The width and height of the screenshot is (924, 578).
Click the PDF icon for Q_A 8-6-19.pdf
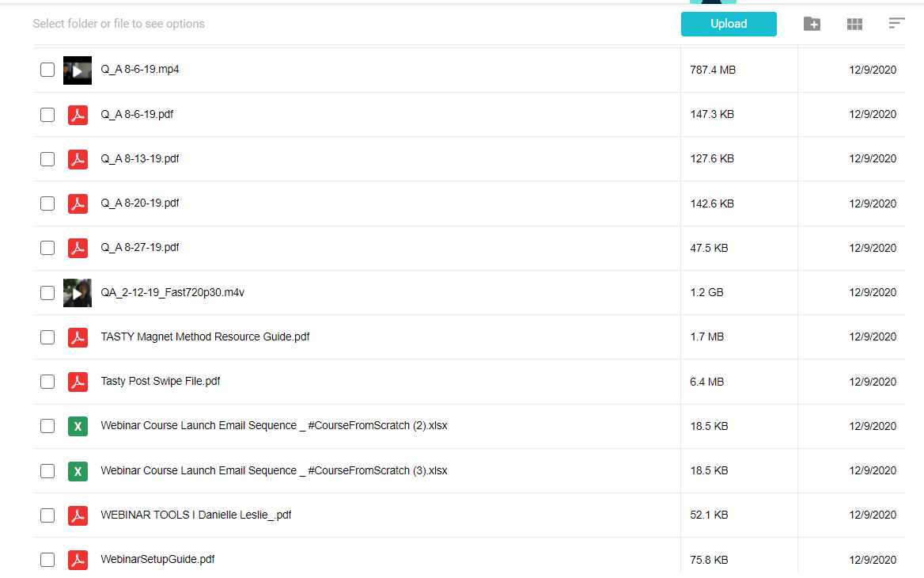point(78,115)
